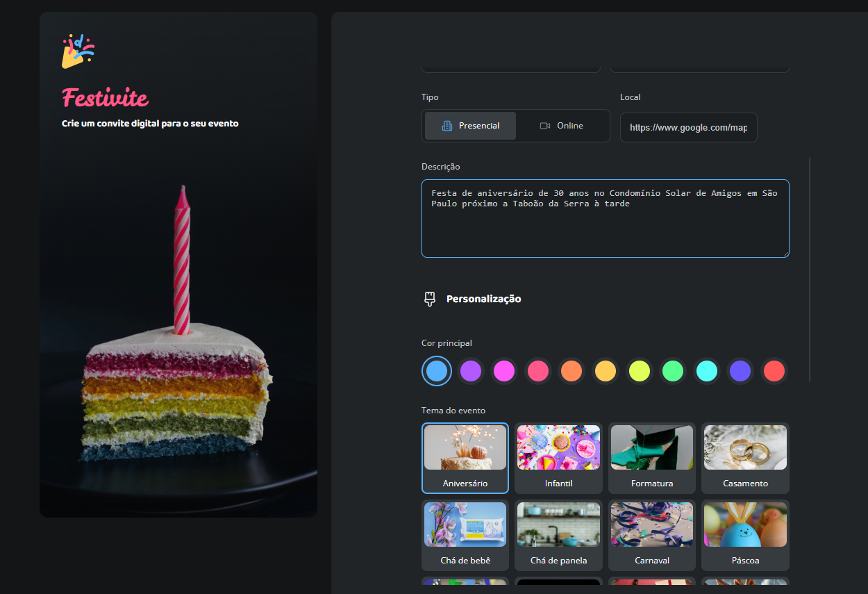Image resolution: width=868 pixels, height=594 pixels.
Task: Choose the red main color swatch
Action: pyautogui.click(x=774, y=370)
